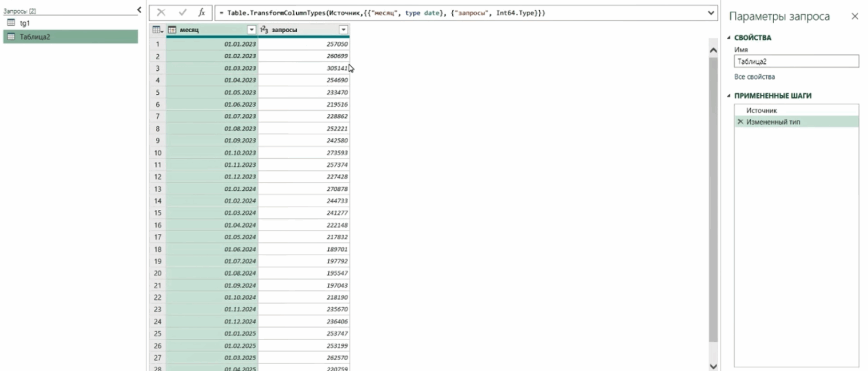Open месяц column filter dropdown
The height and width of the screenshot is (371, 868).
[x=252, y=29]
